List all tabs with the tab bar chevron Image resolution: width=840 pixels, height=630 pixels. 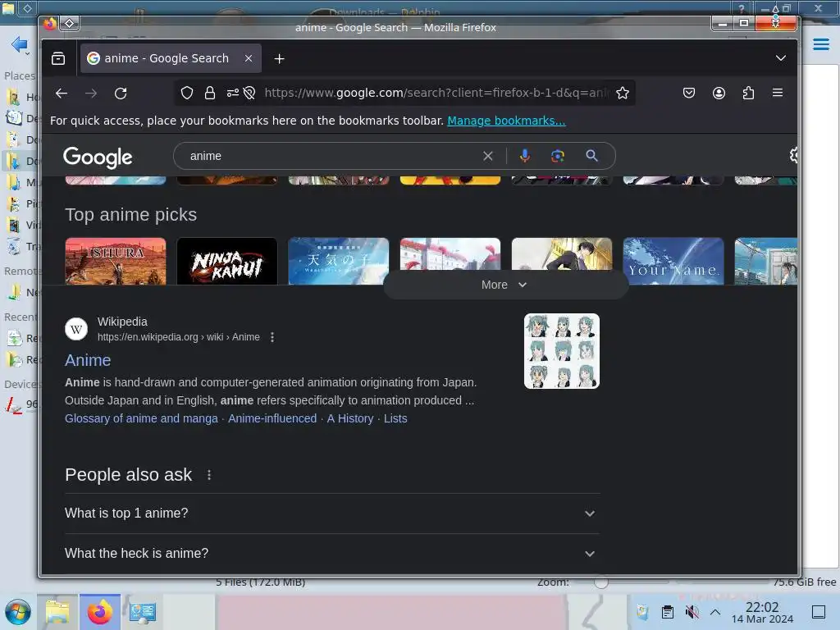tap(781, 58)
